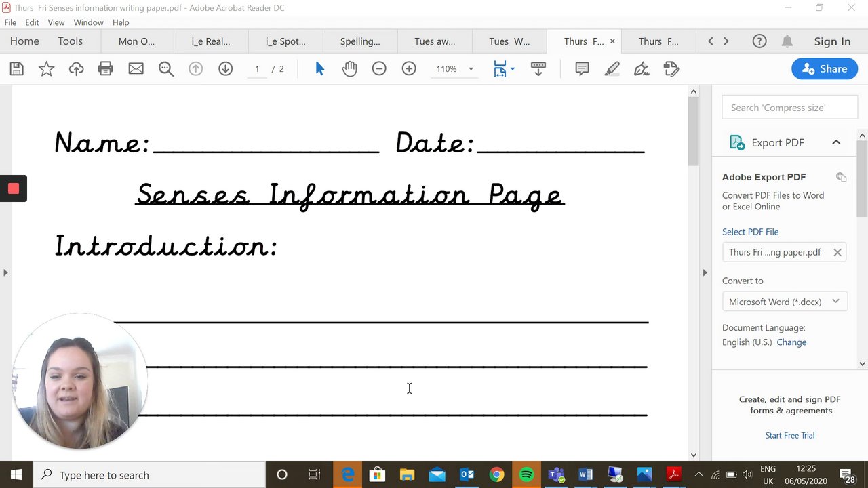Zoom out with the minus circle

click(x=379, y=68)
